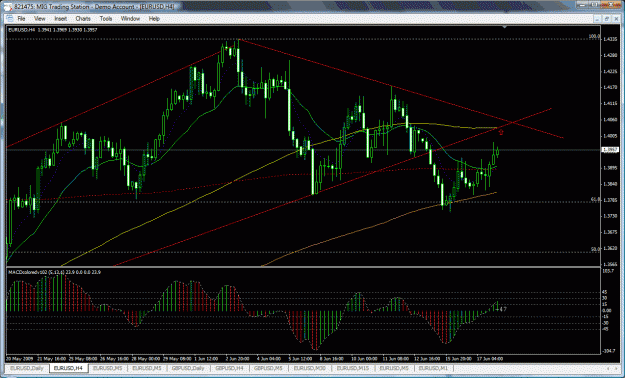
Task: Select the red down arrow object on chart
Action: [x=501, y=132]
